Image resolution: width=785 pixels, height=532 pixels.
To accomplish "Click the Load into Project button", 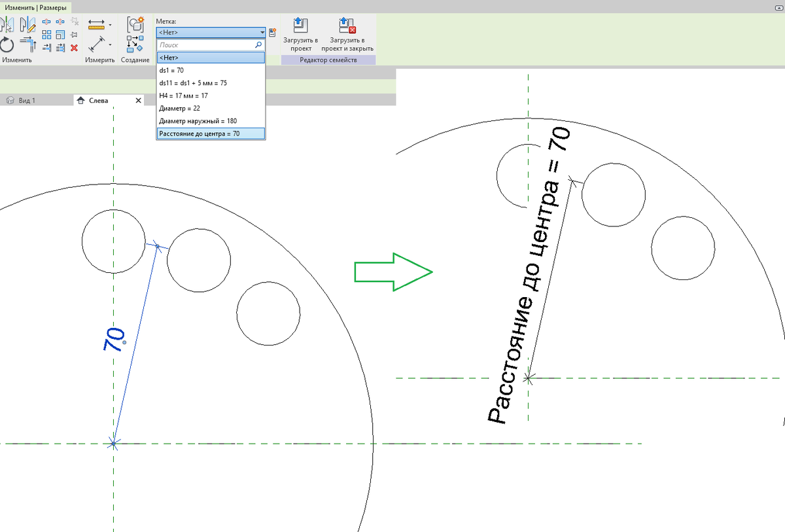I will point(300,35).
